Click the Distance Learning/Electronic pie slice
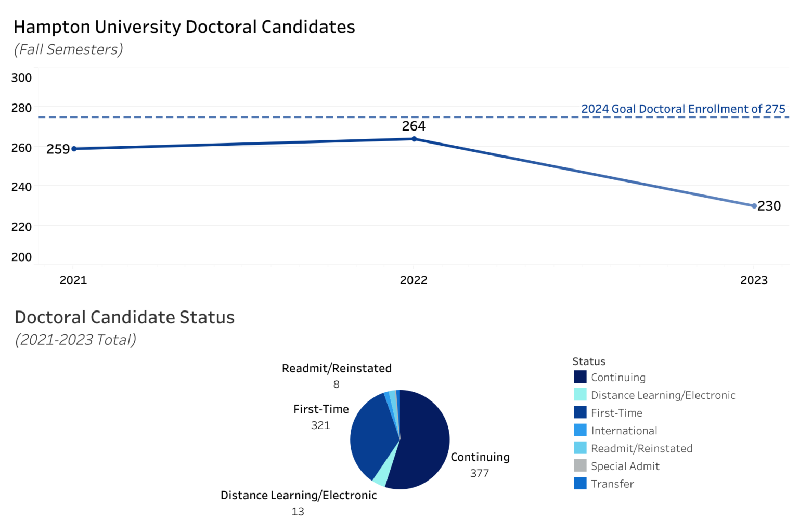The image size is (799, 532). [380, 478]
